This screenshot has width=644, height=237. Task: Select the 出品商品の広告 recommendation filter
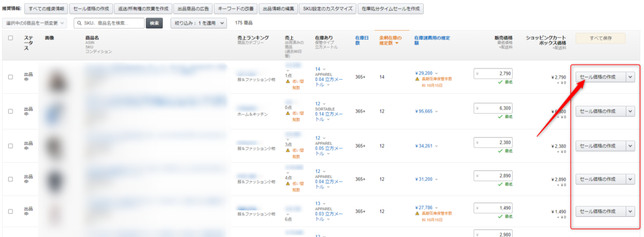194,9
